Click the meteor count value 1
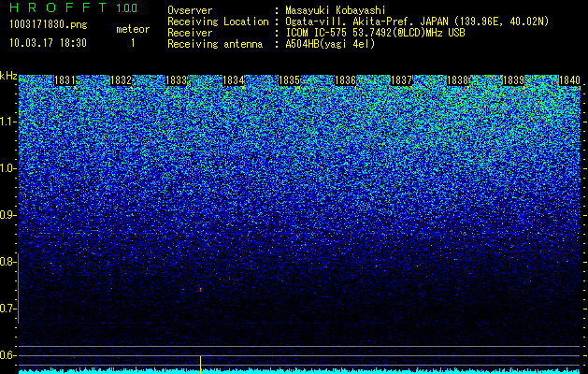The width and height of the screenshot is (588, 374). (133, 43)
